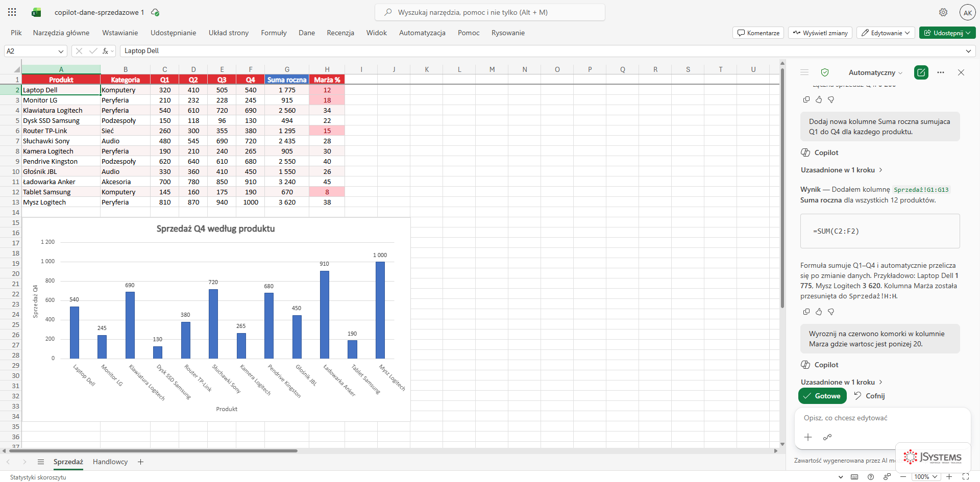This screenshot has height=482, width=980.
Task: Expand the status bar chevron near the keyboard icon
Action: point(841,477)
